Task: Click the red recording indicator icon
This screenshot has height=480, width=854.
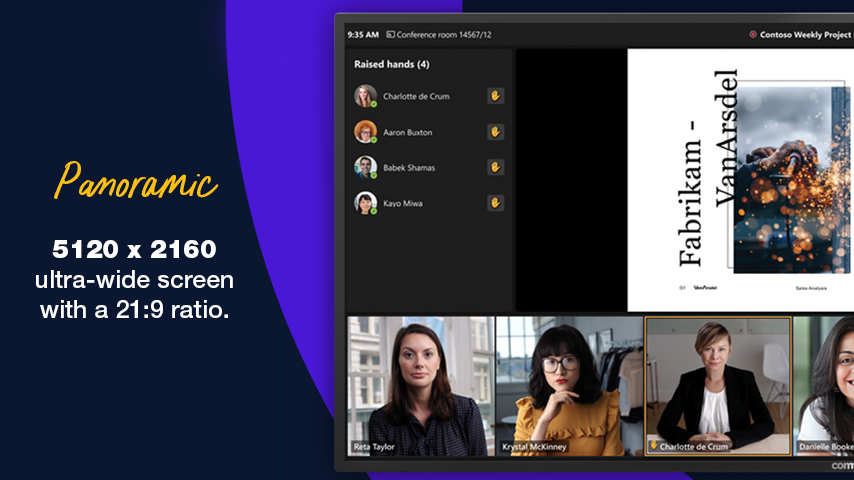Action: (753, 34)
